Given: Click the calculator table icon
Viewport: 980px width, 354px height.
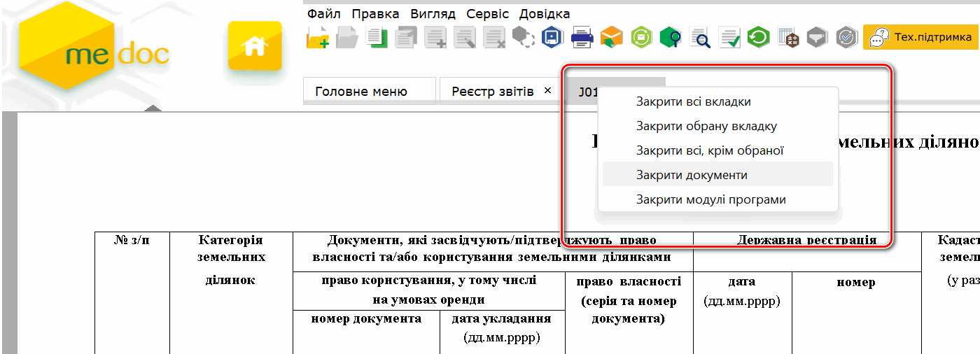Looking at the screenshot, I should pos(788,37).
